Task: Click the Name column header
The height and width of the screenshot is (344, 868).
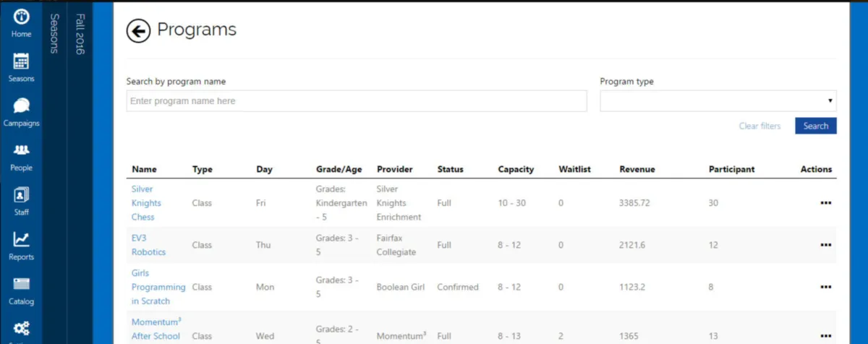Action: coord(144,169)
